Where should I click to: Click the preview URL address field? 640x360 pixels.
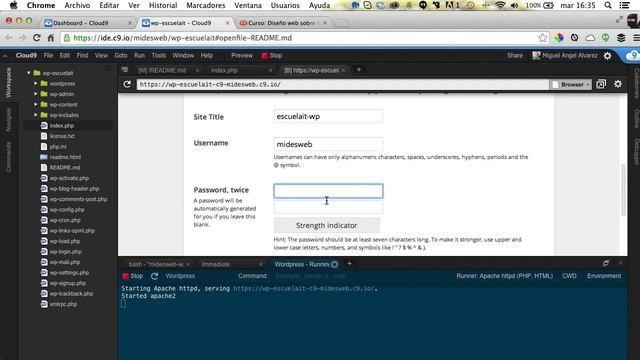coord(342,84)
